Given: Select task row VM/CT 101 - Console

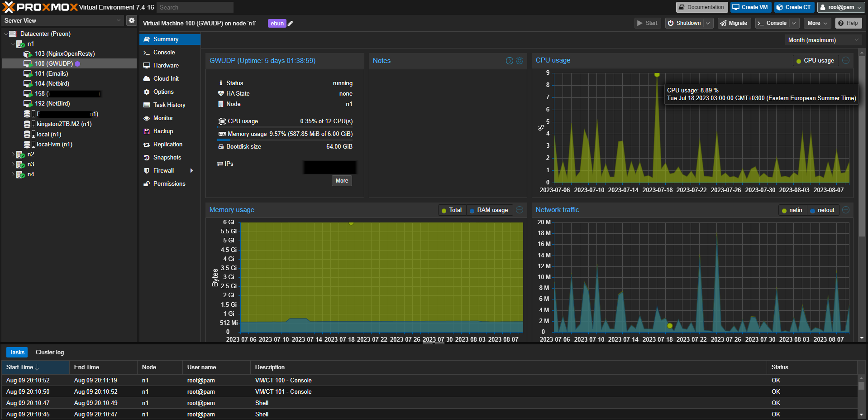Looking at the screenshot, I should (429, 392).
